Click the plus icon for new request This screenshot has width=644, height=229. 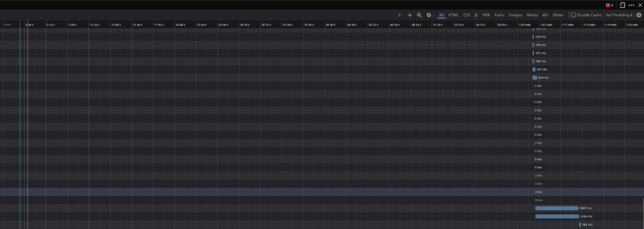click(x=409, y=15)
